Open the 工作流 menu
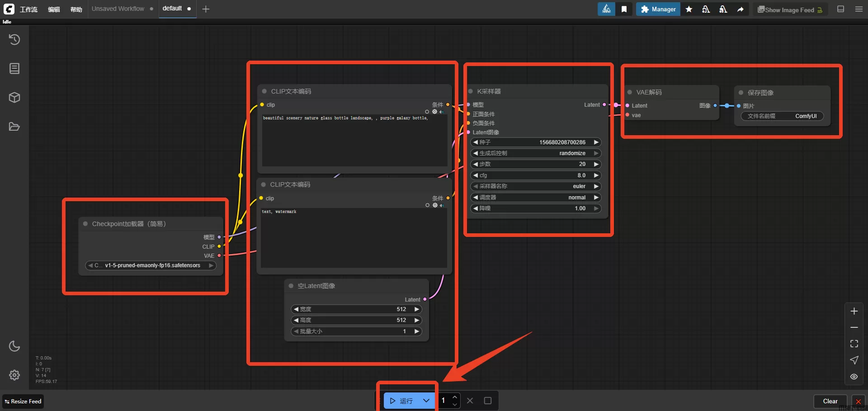The height and width of the screenshot is (411, 868). pos(28,9)
